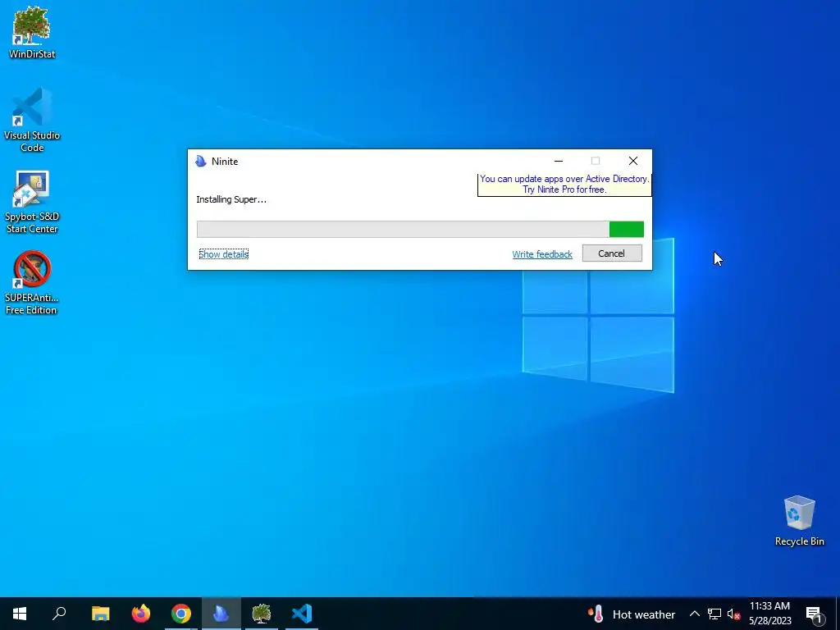Open taskbar Search magnifier
The width and height of the screenshot is (840, 630).
pyautogui.click(x=59, y=614)
